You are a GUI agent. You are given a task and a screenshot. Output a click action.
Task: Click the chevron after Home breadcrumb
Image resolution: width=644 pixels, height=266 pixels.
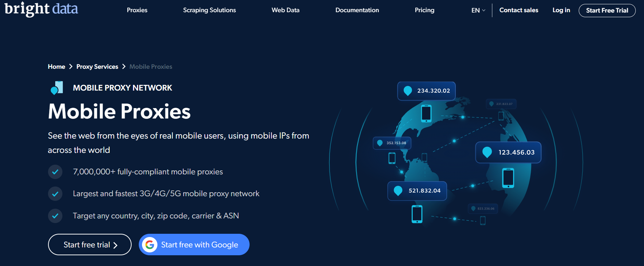[71, 67]
